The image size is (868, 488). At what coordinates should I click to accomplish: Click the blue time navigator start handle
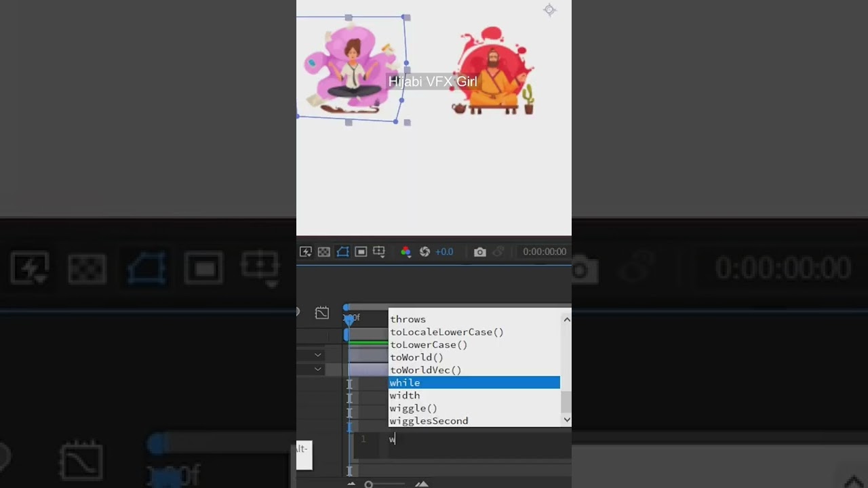point(347,308)
